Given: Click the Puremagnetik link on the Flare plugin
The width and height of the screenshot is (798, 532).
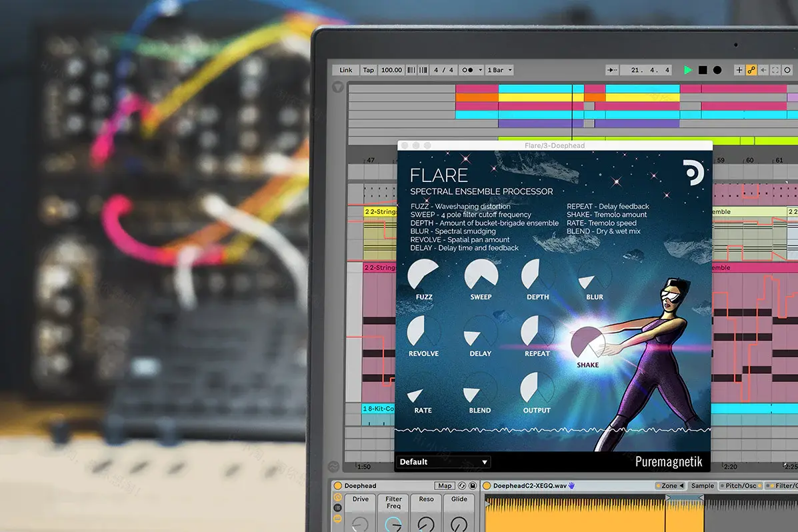Looking at the screenshot, I should [x=669, y=461].
